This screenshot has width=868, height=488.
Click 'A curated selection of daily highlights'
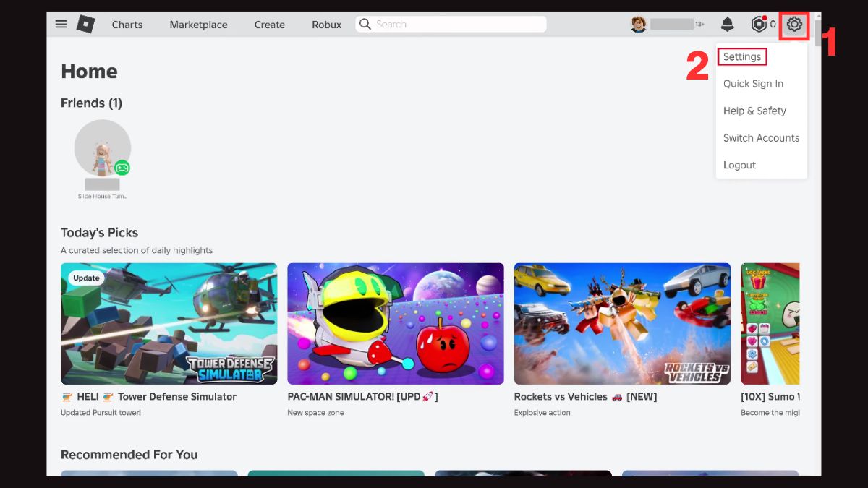pyautogui.click(x=137, y=250)
